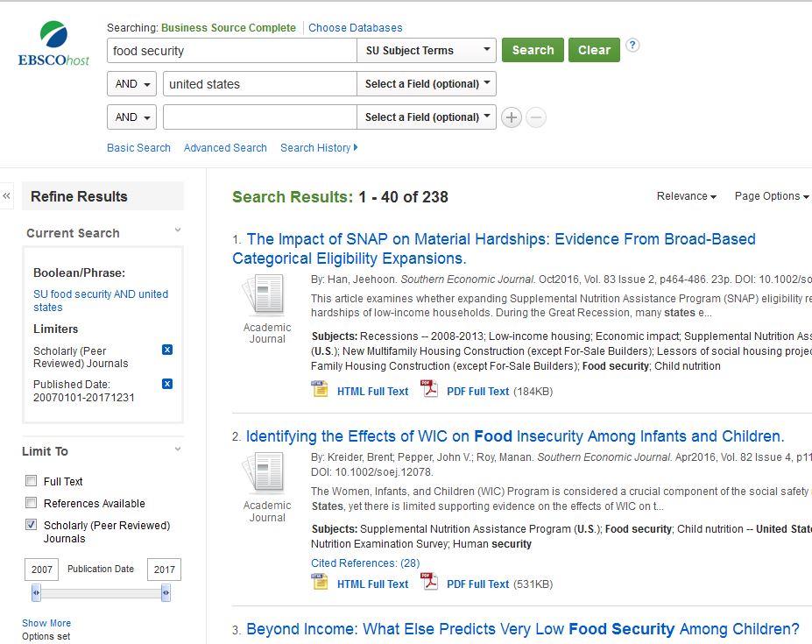Open the Page Options dropdown
This screenshot has width=812, height=644.
(772, 196)
